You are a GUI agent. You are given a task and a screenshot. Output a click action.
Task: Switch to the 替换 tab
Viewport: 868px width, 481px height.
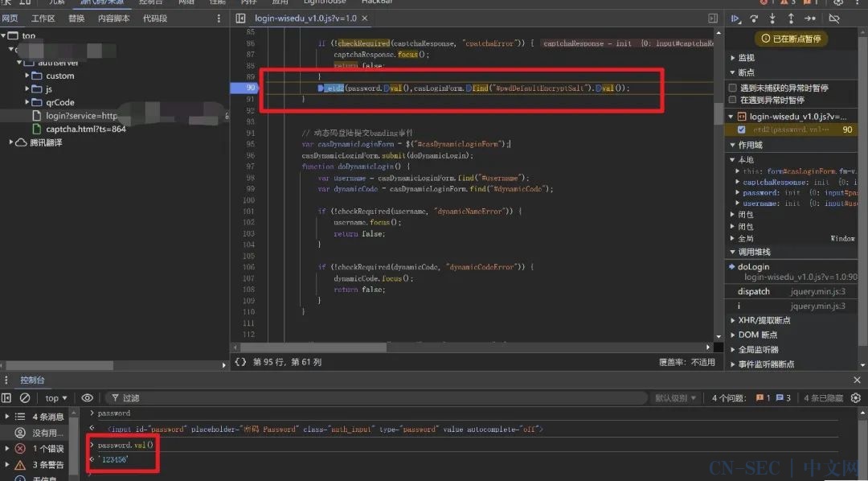point(76,18)
